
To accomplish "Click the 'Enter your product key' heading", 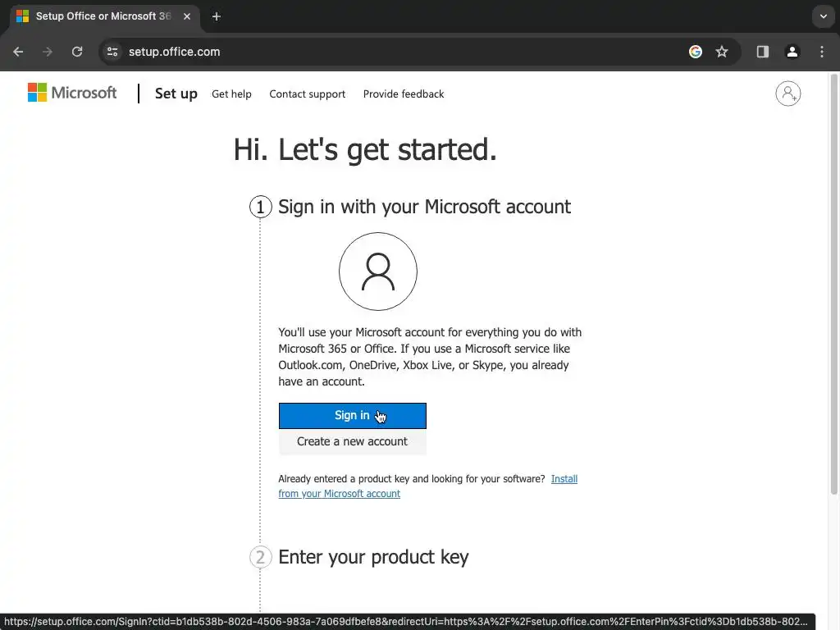I will click(x=373, y=557).
